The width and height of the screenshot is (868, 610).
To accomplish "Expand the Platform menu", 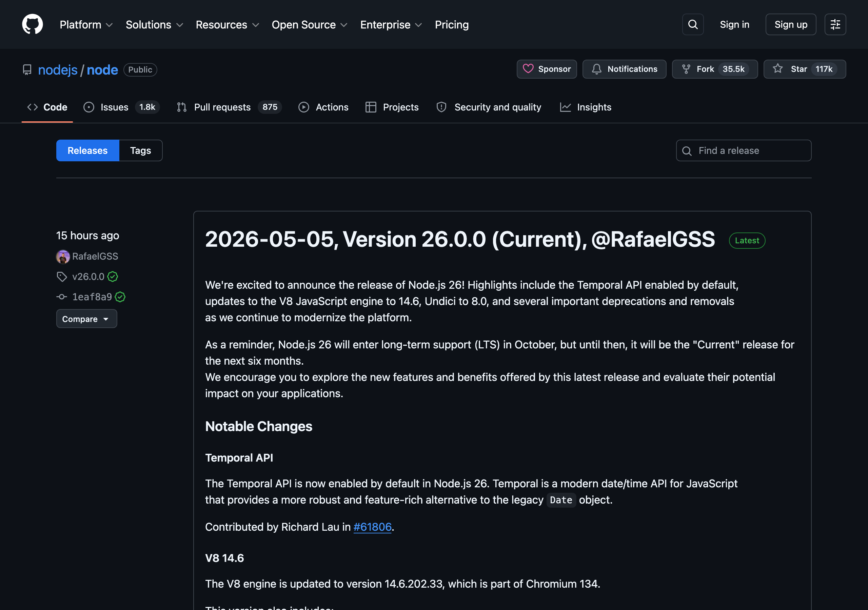I will pyautogui.click(x=86, y=25).
